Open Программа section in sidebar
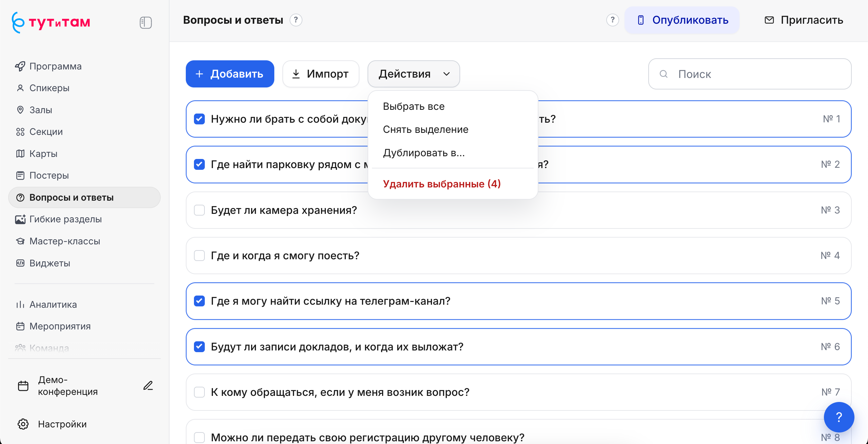The width and height of the screenshot is (868, 444). coord(84,66)
